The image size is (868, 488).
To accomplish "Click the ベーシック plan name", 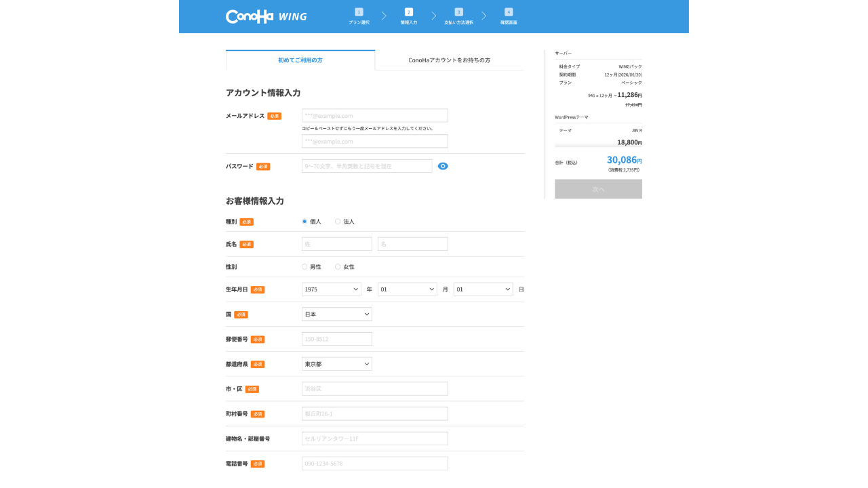I will (x=631, y=83).
